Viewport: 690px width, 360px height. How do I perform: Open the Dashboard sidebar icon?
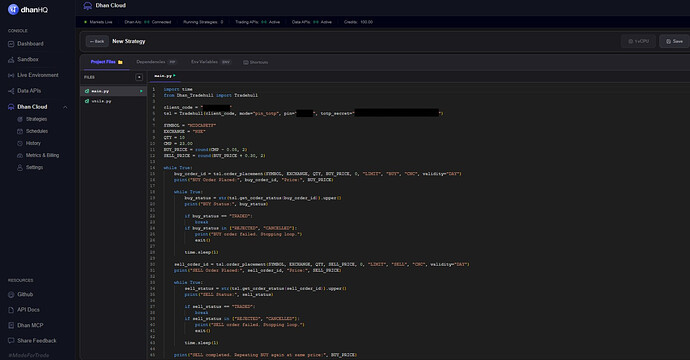[11, 44]
